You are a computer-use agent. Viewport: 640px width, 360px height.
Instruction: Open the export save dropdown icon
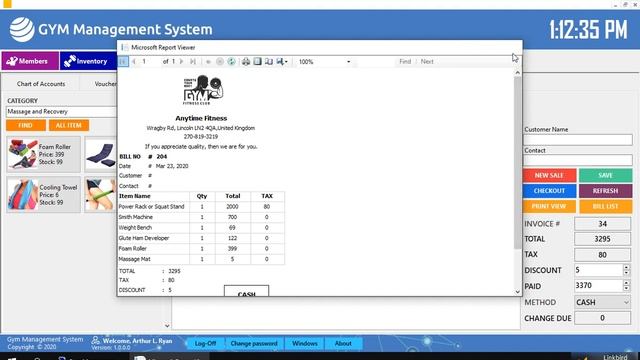tap(282, 62)
